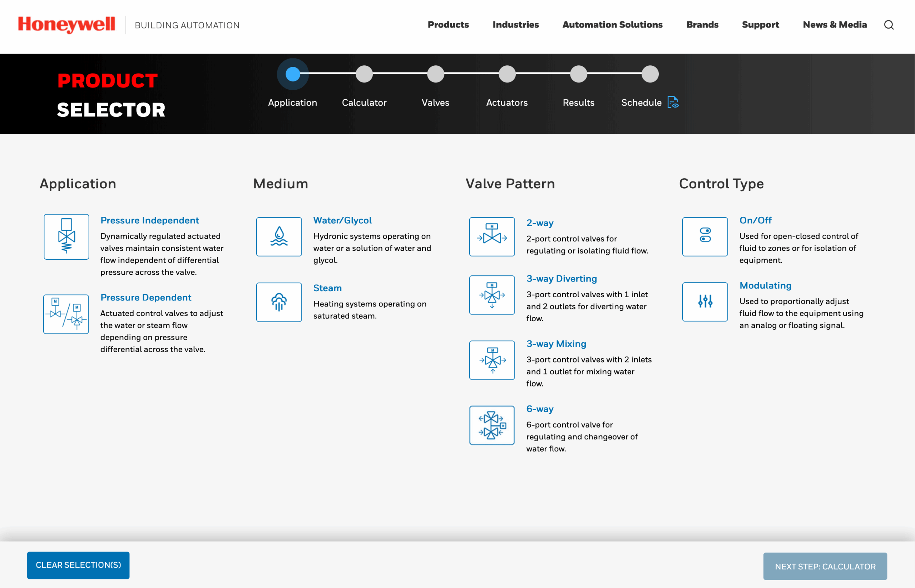Jump to the Valves step circle
Viewport: 915px width, 588px height.
pos(436,74)
